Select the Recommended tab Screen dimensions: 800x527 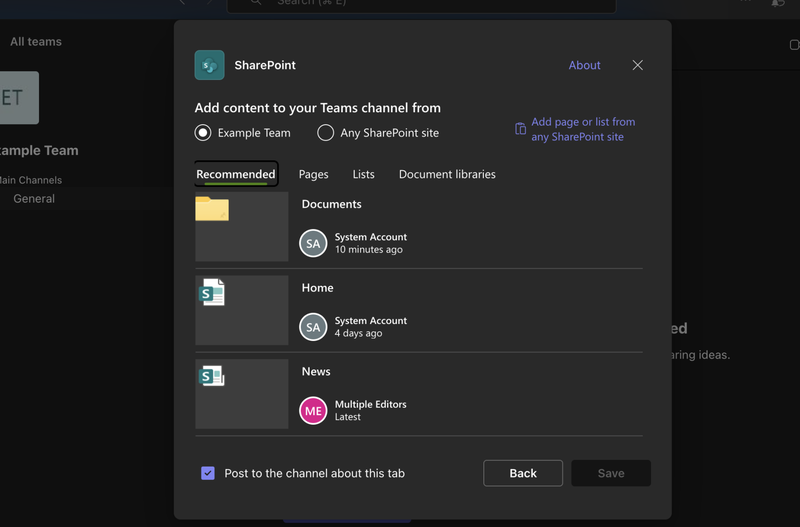(236, 174)
